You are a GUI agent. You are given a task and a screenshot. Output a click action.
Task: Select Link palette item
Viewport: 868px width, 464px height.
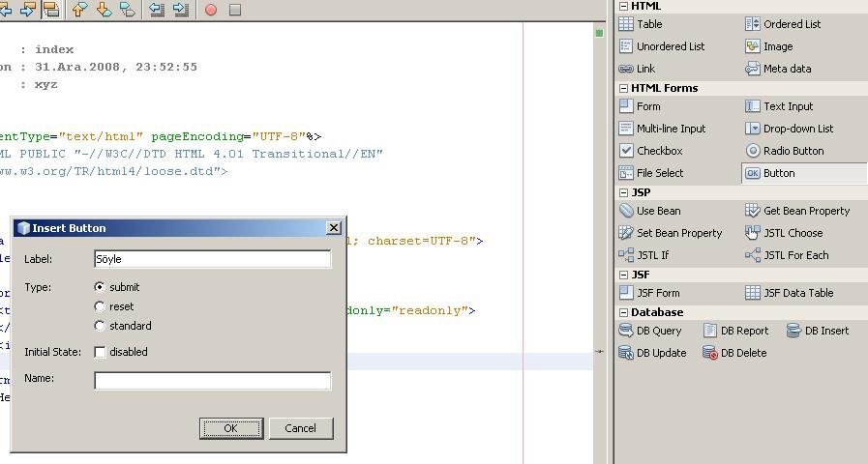(637, 69)
